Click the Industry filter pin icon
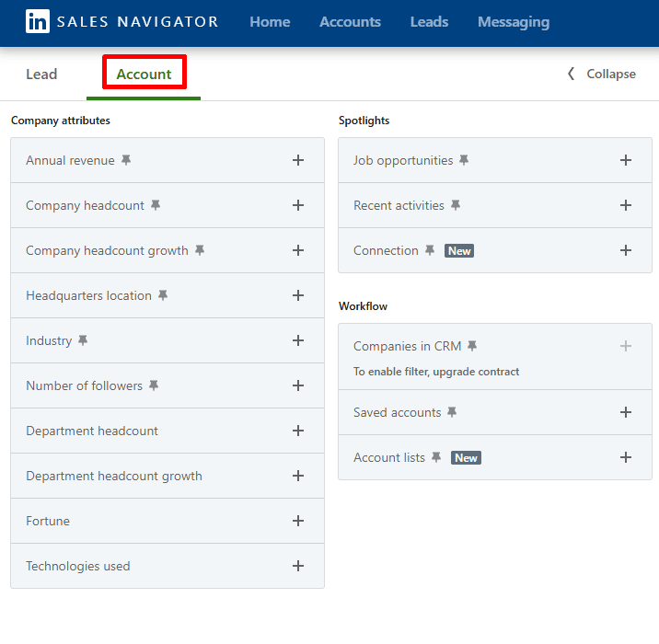Screen dimensions: 659x644 point(83,340)
